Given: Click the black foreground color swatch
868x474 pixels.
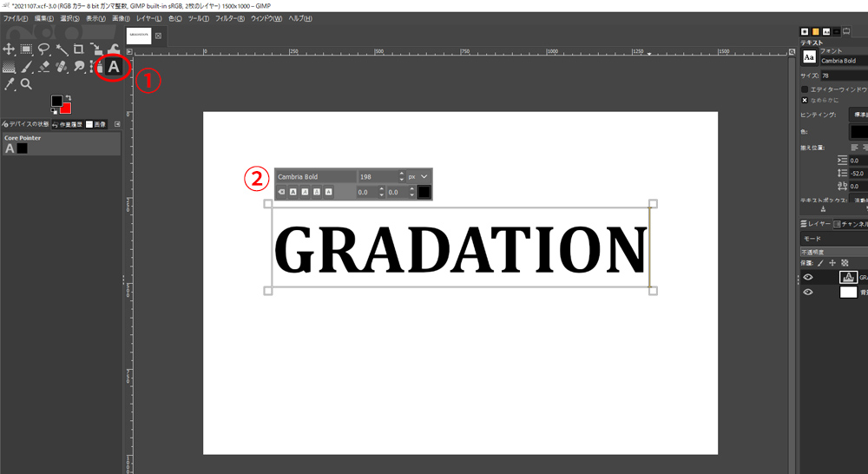Looking at the screenshot, I should point(56,100).
